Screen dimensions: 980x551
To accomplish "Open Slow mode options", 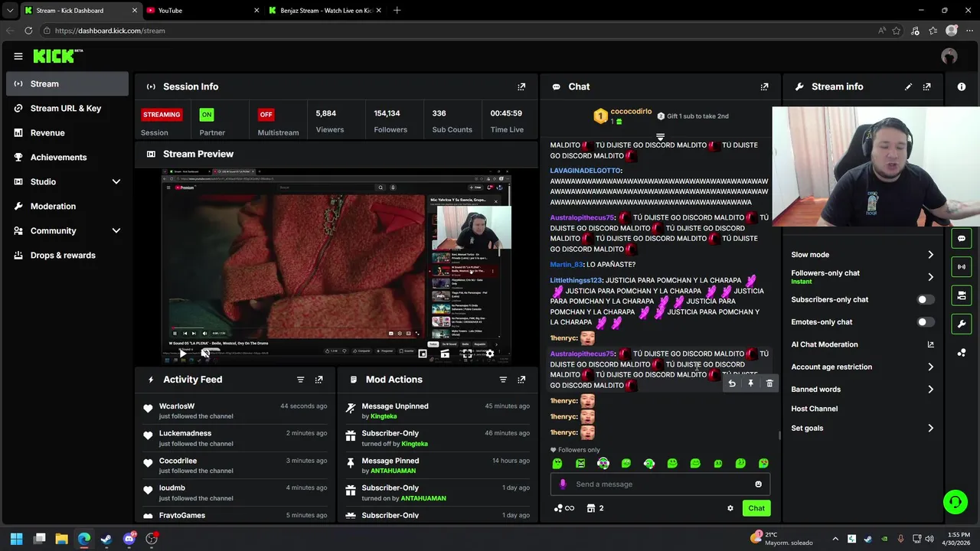I will 862,255.
